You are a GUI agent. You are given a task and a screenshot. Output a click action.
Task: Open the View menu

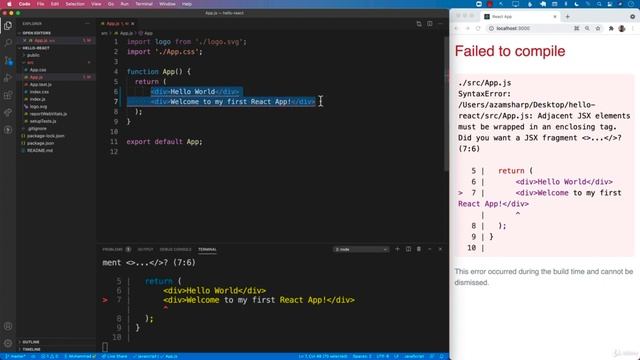(x=96, y=4)
